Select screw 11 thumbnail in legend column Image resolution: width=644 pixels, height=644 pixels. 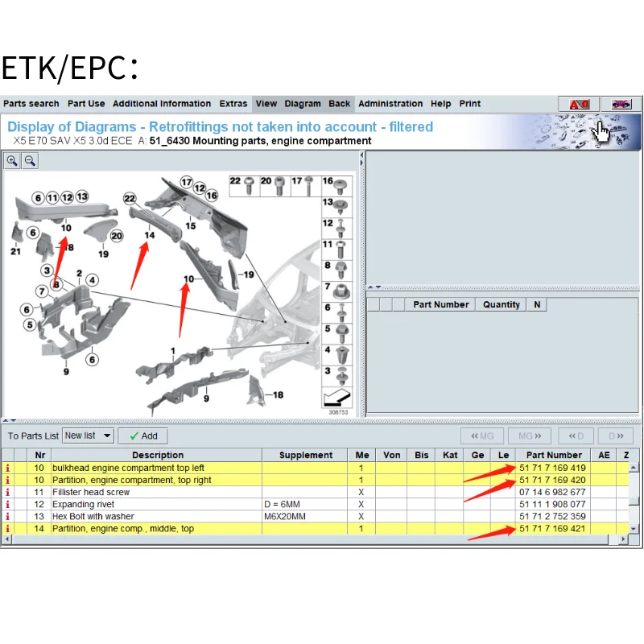(x=336, y=250)
